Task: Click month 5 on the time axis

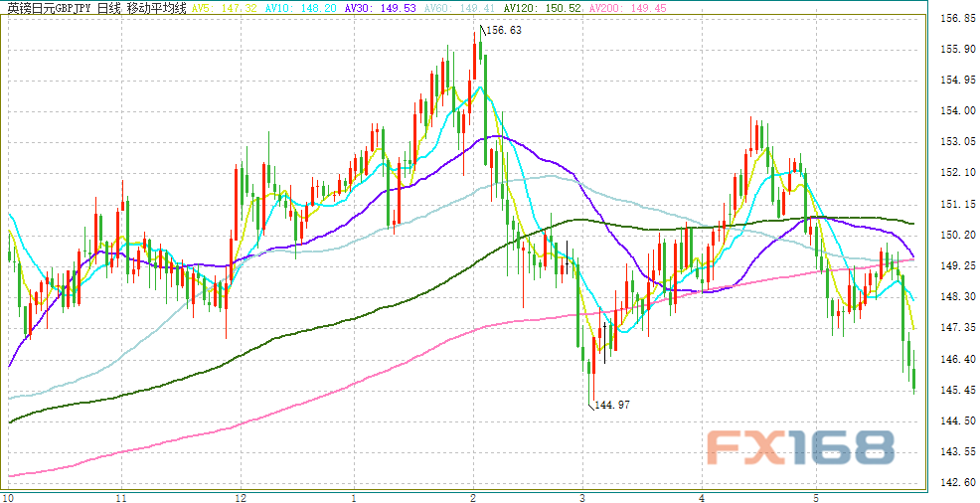Action: click(815, 495)
